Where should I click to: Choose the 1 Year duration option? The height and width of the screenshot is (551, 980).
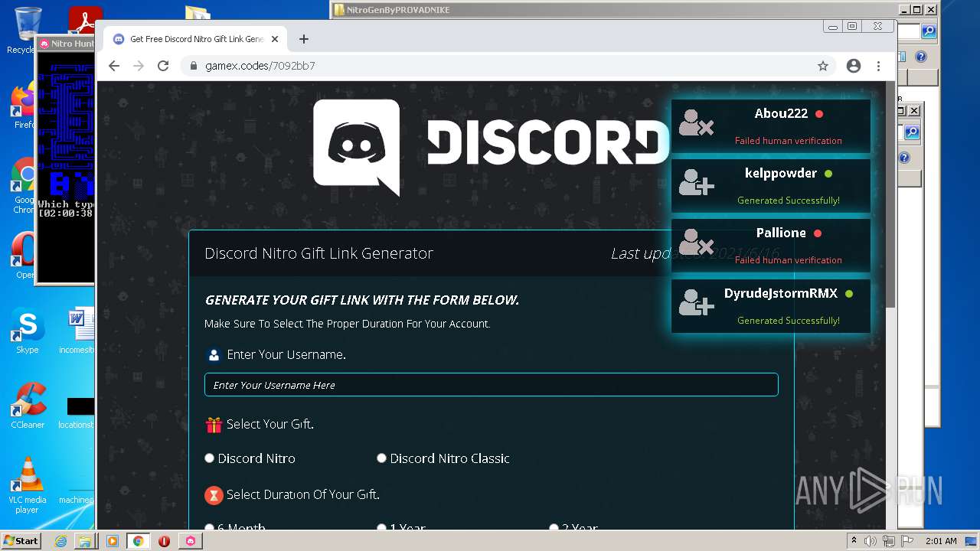pyautogui.click(x=381, y=527)
